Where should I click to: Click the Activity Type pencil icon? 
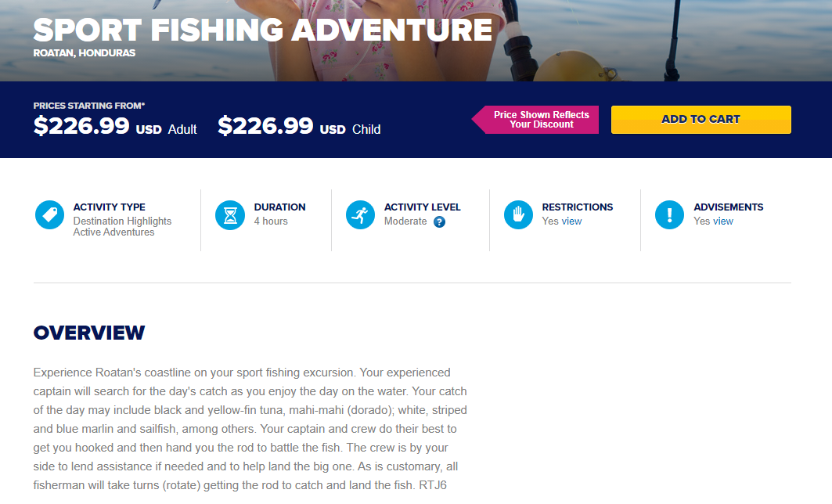49,214
